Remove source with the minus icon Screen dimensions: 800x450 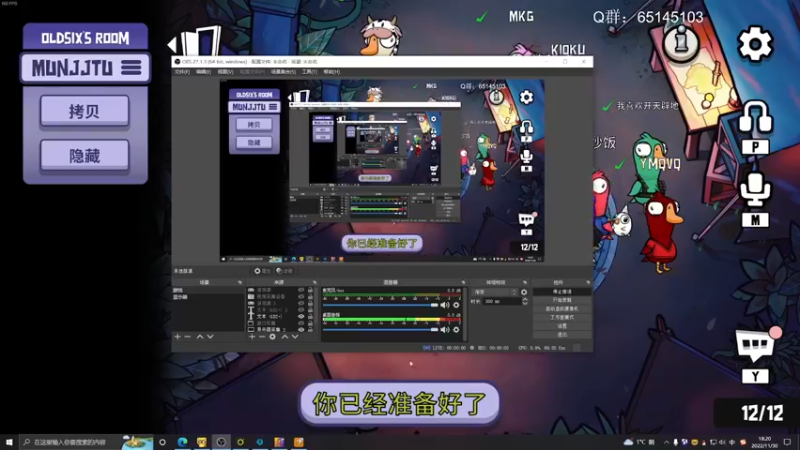point(262,337)
